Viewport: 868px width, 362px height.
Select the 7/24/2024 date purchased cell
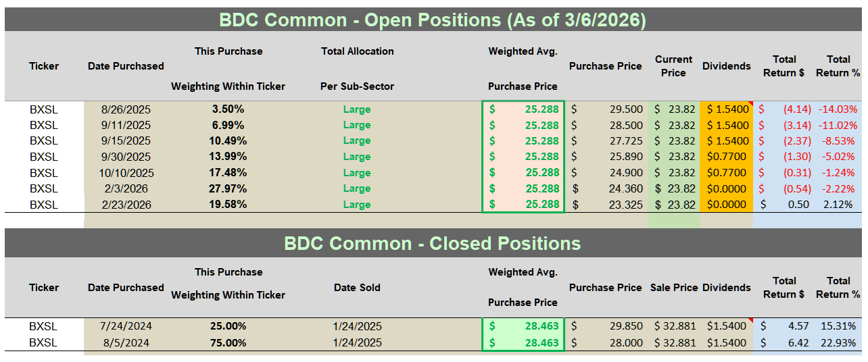click(x=126, y=326)
